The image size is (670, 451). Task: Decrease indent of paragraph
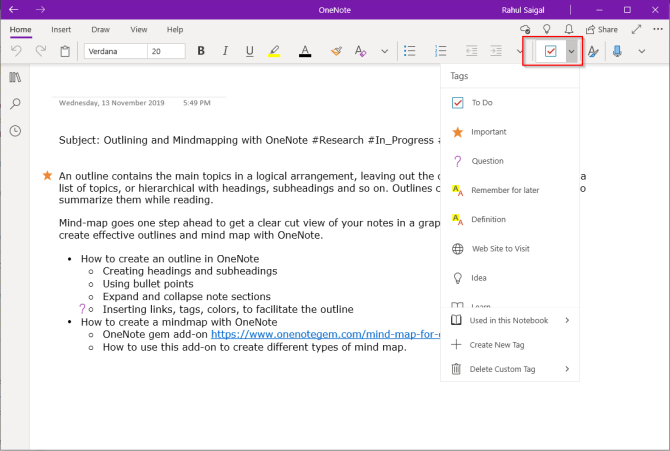pos(471,51)
